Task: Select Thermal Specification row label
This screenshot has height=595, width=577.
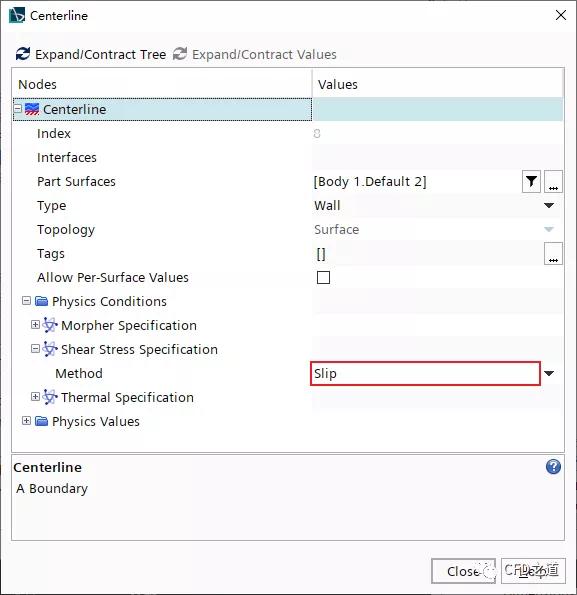Action: coord(127,398)
